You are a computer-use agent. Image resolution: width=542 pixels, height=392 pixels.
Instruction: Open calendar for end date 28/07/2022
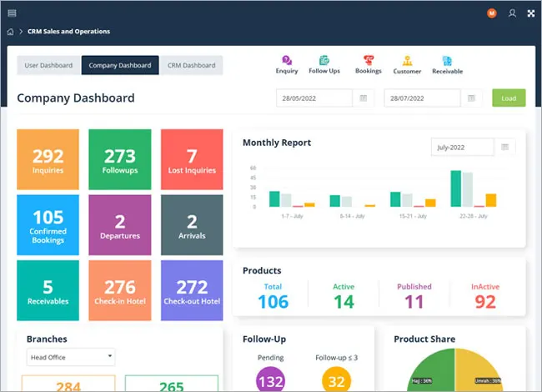471,98
